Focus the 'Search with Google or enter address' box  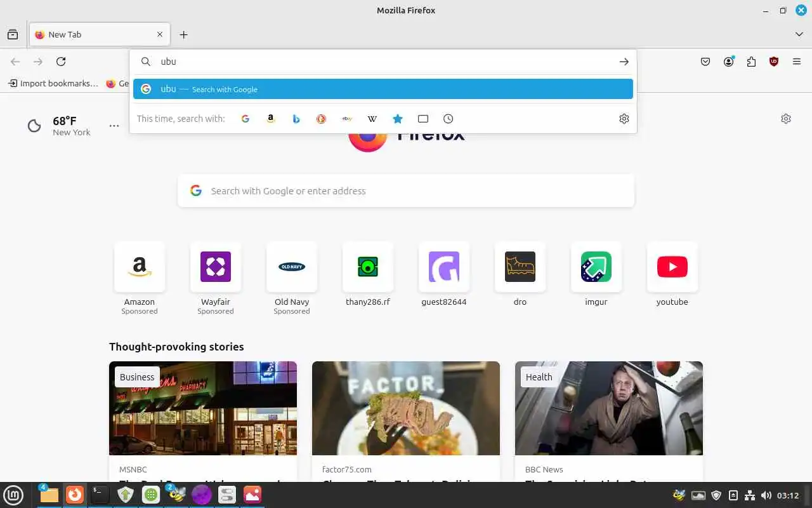pyautogui.click(x=406, y=190)
